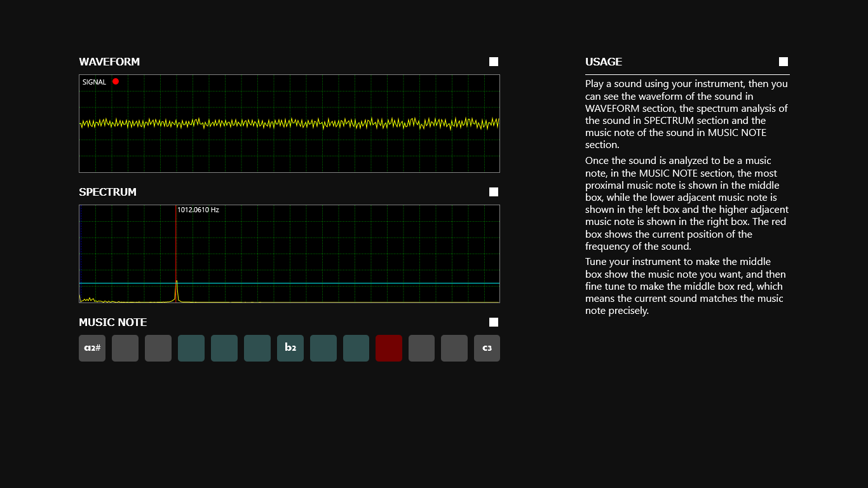Collapse the USAGE panel via its square

[783, 61]
